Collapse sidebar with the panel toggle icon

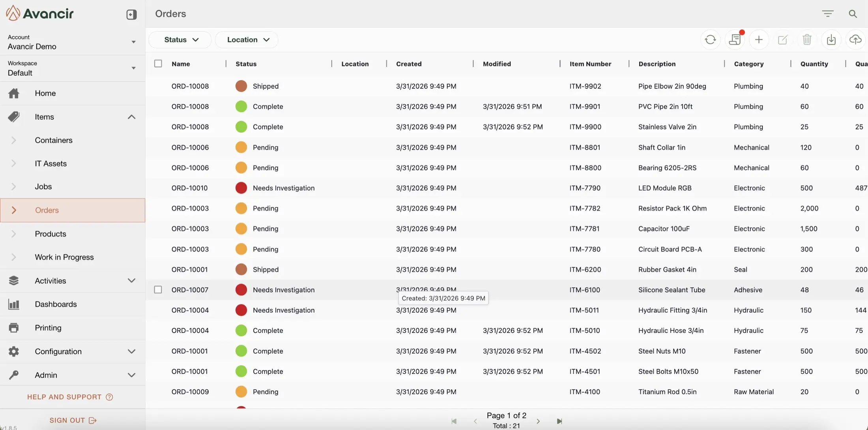131,15
